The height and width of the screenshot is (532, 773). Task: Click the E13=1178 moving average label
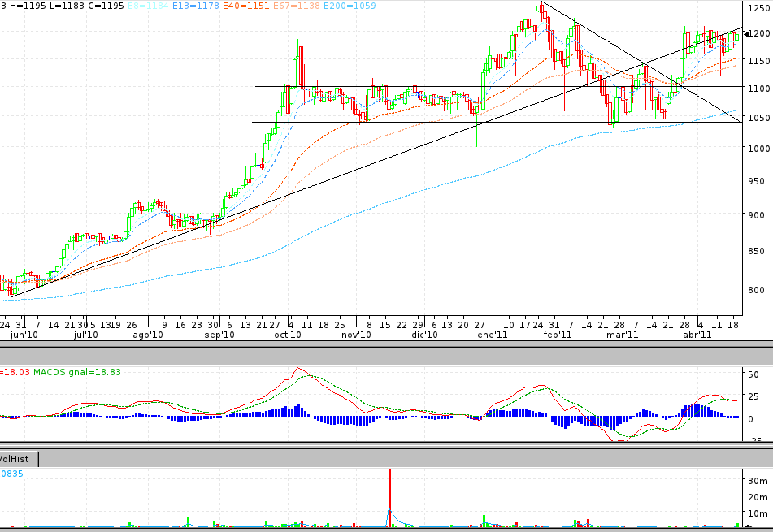coord(195,6)
